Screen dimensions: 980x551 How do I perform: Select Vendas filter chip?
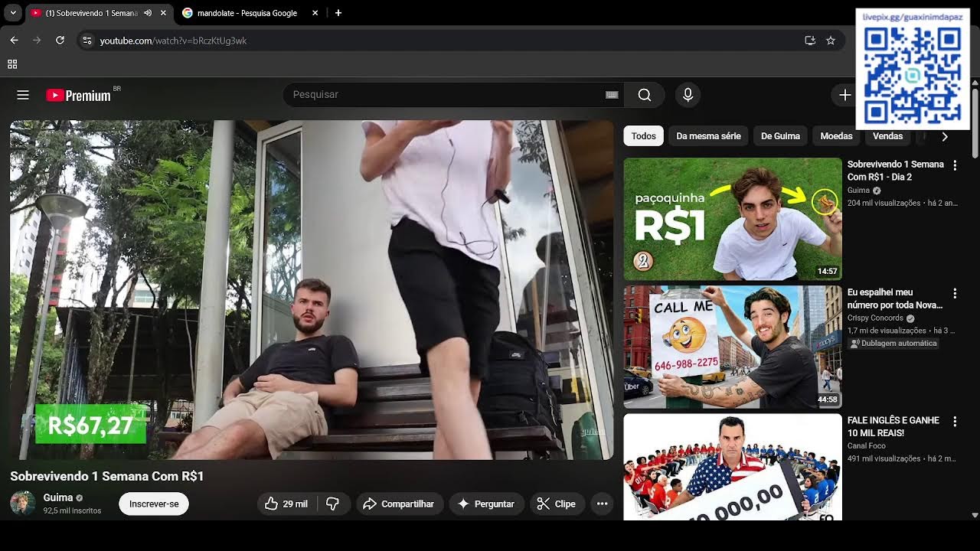point(888,136)
